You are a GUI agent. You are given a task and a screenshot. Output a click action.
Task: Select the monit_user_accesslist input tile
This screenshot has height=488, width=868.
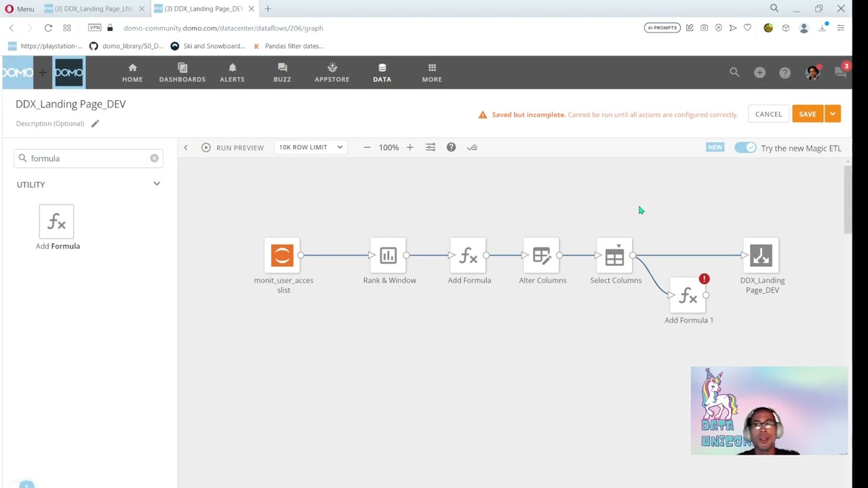282,256
